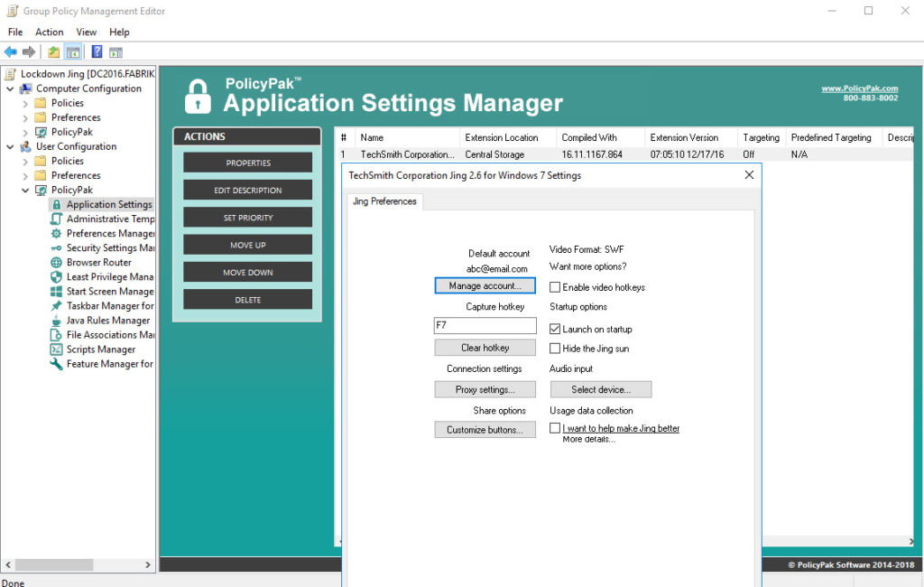924x587 pixels.
Task: Click the PolicyPak padlock logo
Action: 198,96
